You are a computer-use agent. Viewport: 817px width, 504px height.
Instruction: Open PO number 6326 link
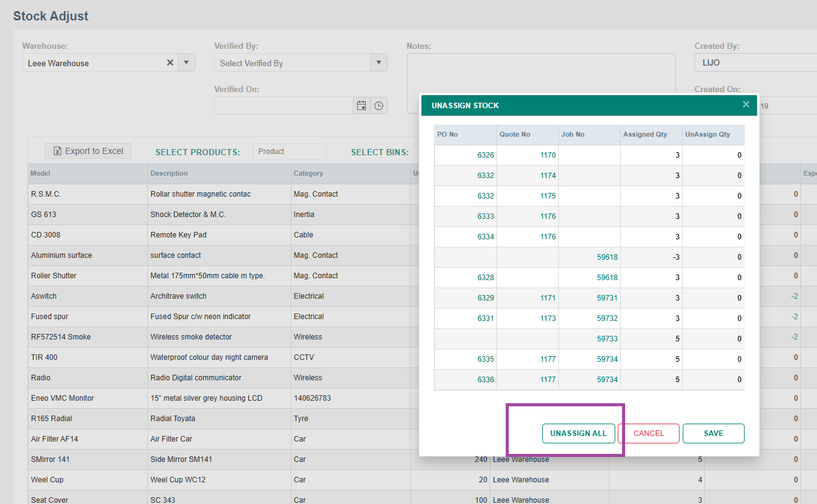point(485,155)
